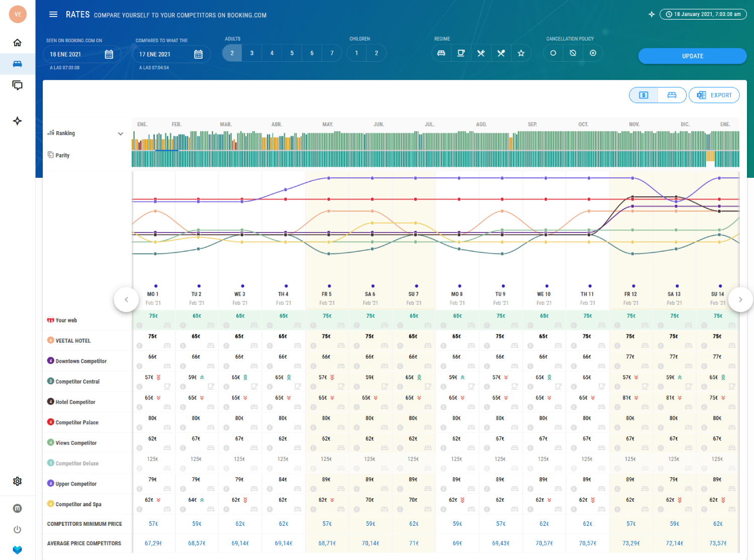Click the sparkle star icon in the sidebar
Screen dimensions: 754x560
pos(18,121)
